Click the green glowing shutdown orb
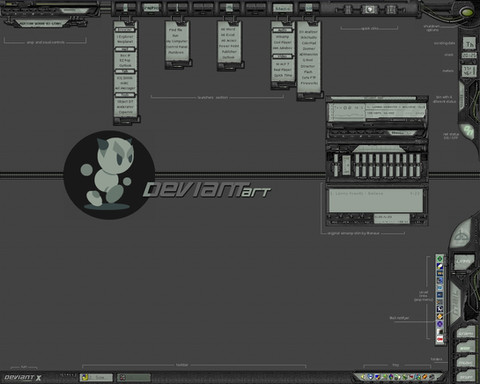Image resolution: width=480 pixels, height=384 pixels. click(467, 12)
